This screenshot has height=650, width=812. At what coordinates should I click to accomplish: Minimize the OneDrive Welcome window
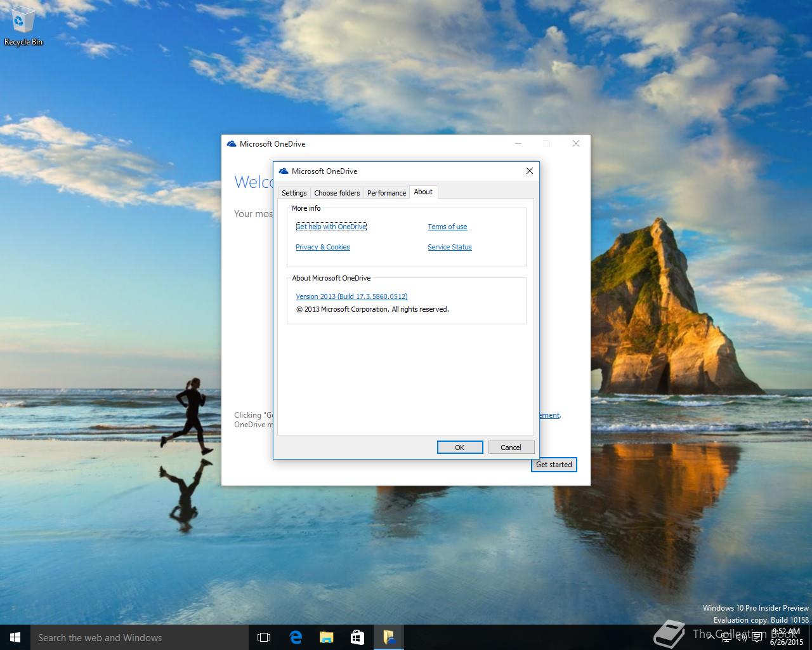click(x=518, y=143)
